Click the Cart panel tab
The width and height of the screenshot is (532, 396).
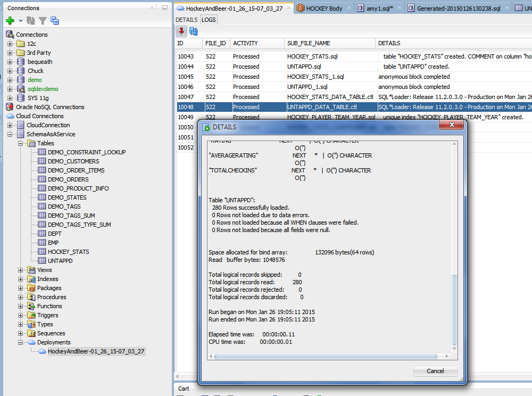pos(184,389)
